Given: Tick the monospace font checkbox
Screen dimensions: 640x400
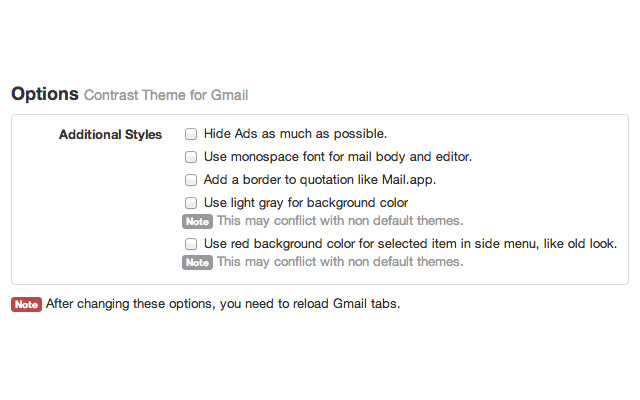Looking at the screenshot, I should point(191,157).
